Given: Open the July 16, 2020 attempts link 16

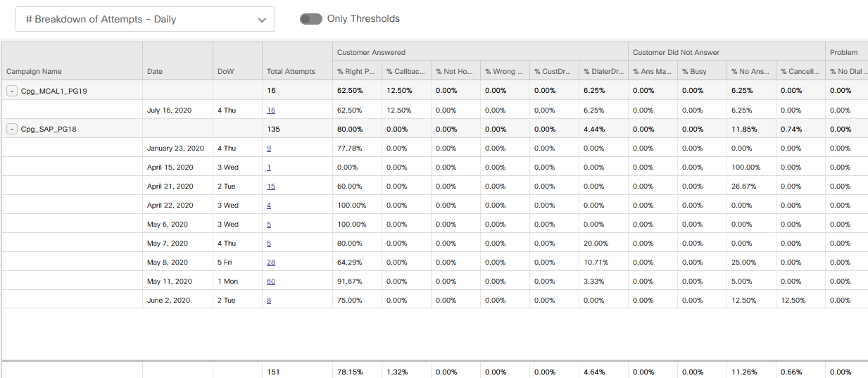Looking at the screenshot, I should [x=271, y=111].
